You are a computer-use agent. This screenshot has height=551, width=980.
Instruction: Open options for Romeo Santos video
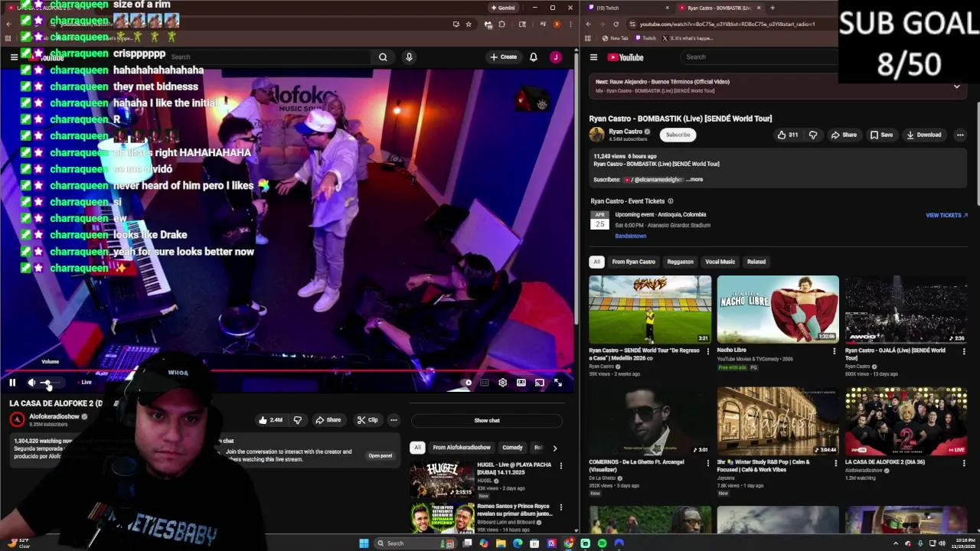point(560,507)
